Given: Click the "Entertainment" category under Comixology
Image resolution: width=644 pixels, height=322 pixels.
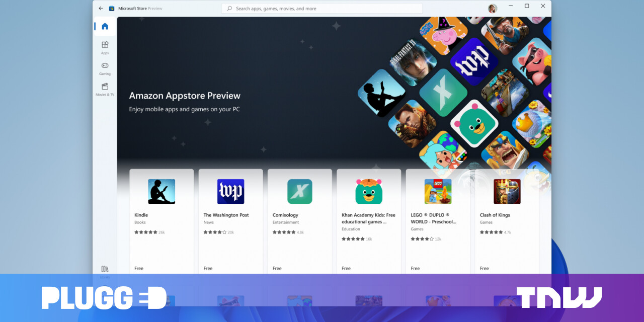Looking at the screenshot, I should (286, 222).
